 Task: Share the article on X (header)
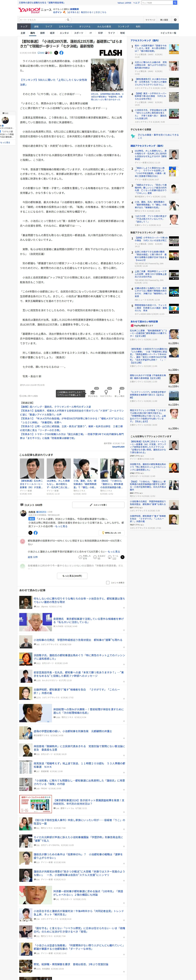click(x=56, y=53)
